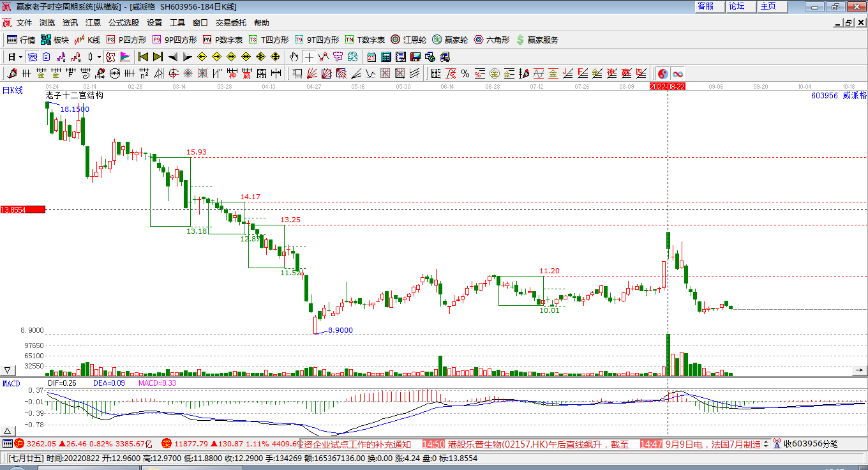Screen dimensions: 868x470
Task: Open the 公式选股 menu
Action: [x=123, y=23]
